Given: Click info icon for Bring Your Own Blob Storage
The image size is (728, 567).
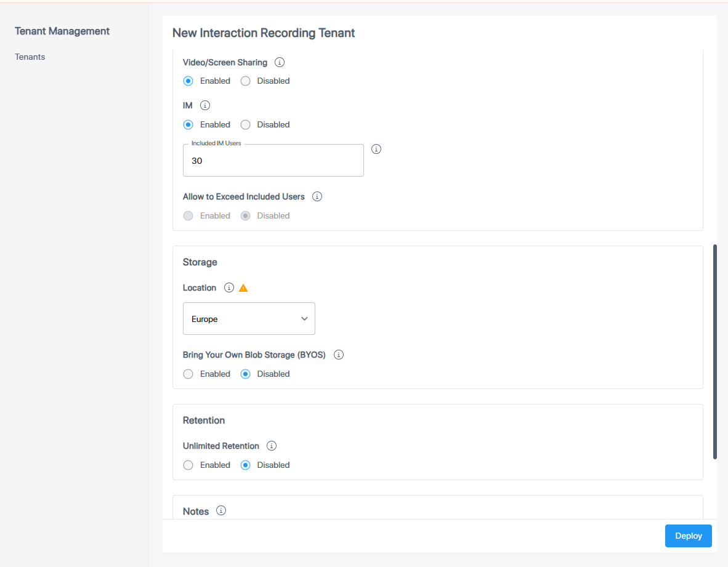Looking at the screenshot, I should point(338,355).
